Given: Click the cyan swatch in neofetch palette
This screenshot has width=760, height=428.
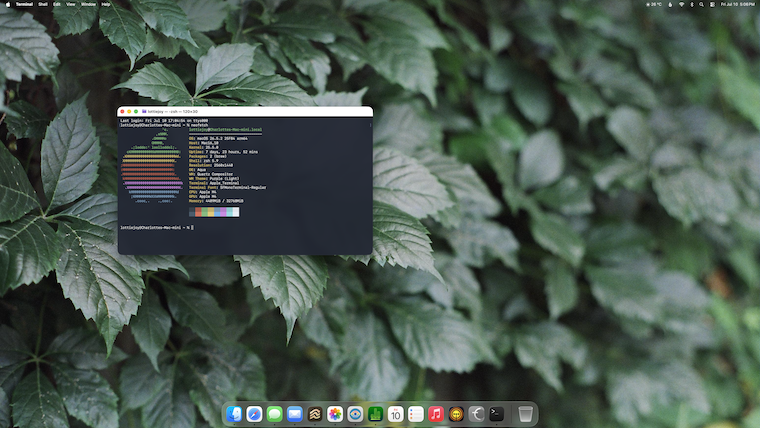Looking at the screenshot, I should click(230, 212).
